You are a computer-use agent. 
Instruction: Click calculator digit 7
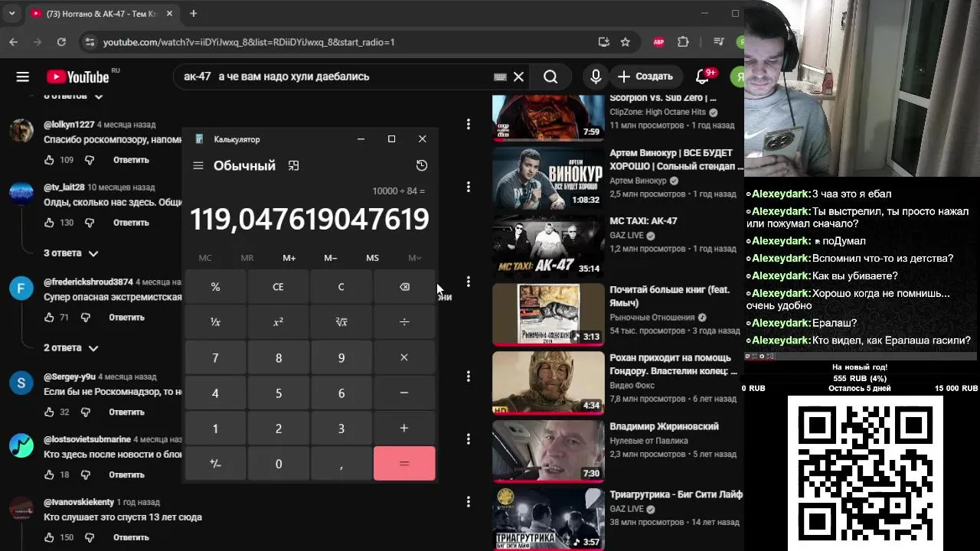point(215,357)
